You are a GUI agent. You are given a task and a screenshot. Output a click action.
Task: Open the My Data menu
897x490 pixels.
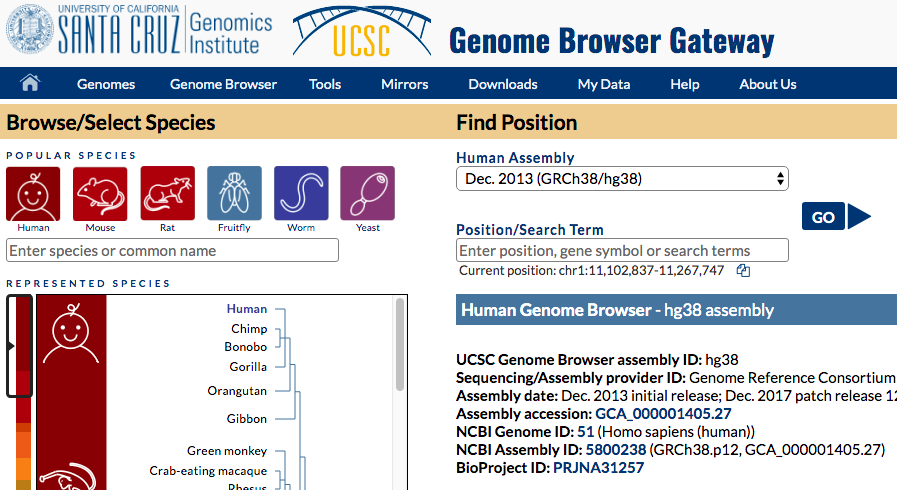(x=604, y=84)
